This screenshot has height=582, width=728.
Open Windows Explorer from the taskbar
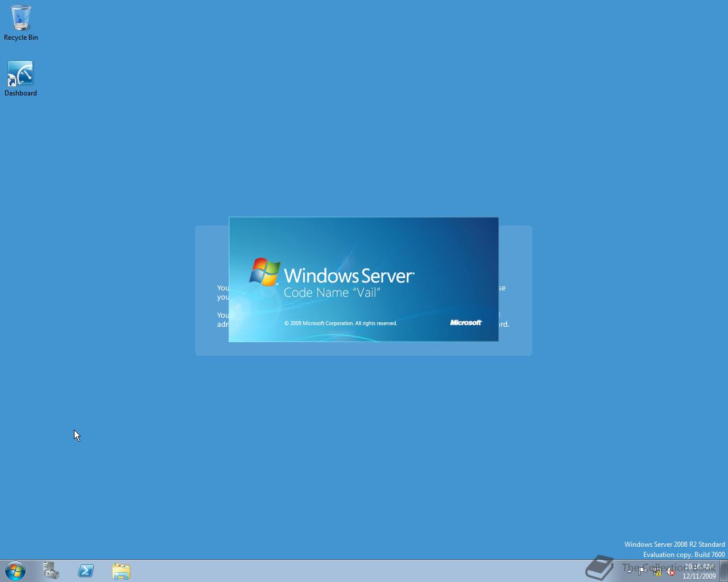pyautogui.click(x=121, y=571)
